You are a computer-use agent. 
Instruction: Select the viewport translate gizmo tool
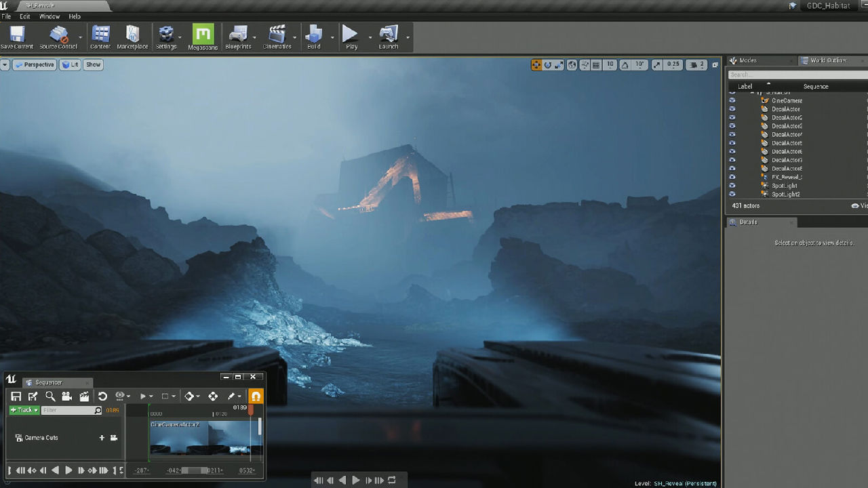click(536, 65)
